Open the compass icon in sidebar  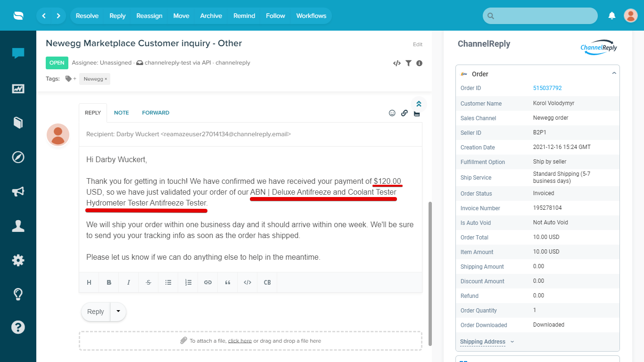pos(18,157)
